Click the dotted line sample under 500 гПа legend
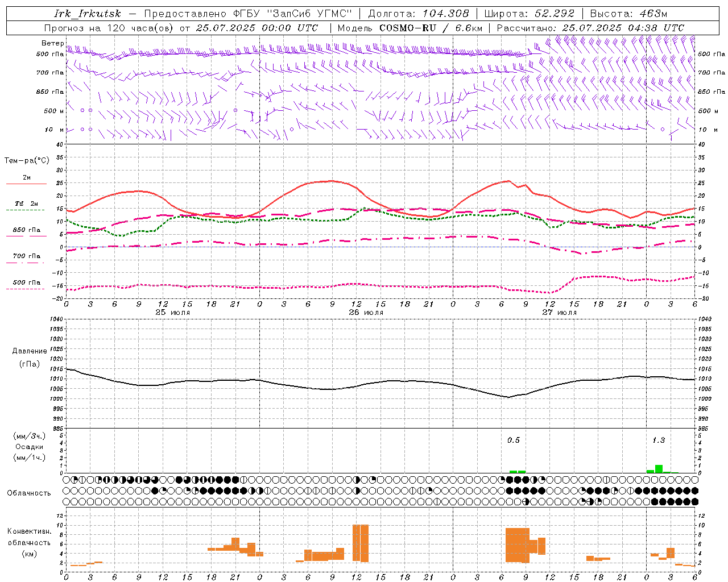Viewport: 728px width, 582px height. [25, 289]
